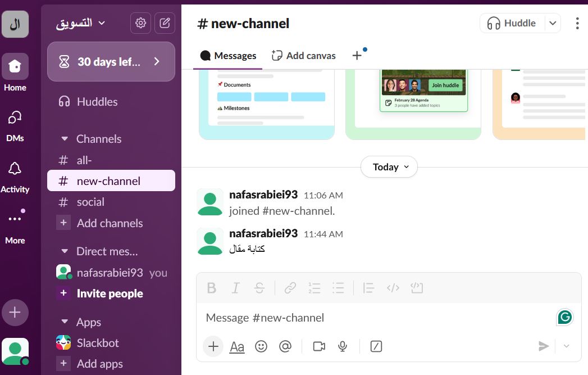Viewport: 588px width, 375px height.
Task: Click Join huddle on the template card
Action: pos(445,85)
